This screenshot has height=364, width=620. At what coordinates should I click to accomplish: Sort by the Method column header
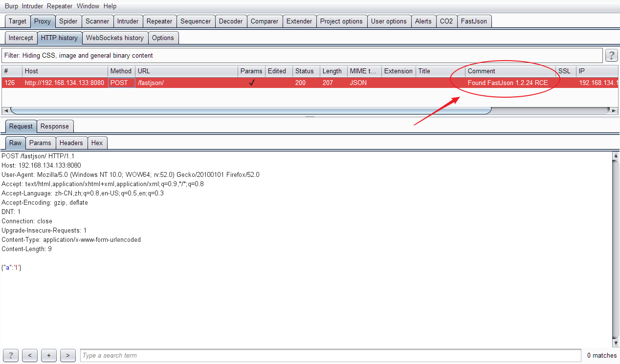tap(121, 71)
